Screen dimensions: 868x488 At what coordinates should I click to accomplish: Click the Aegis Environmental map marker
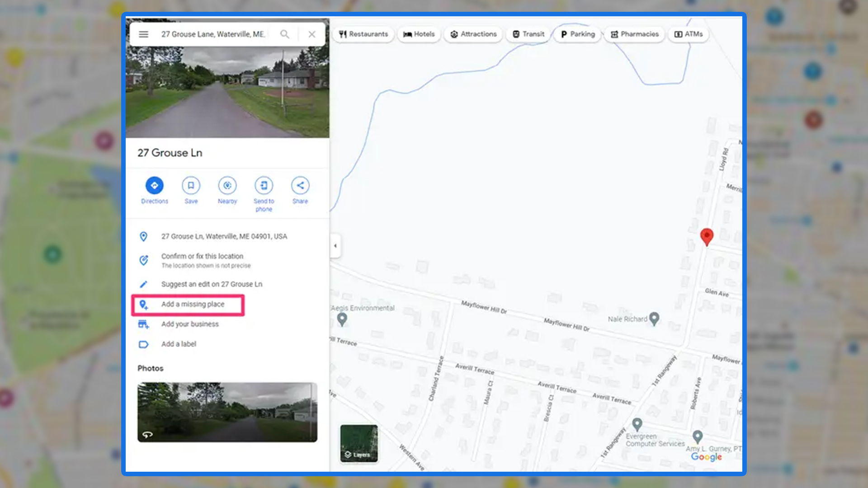(342, 319)
